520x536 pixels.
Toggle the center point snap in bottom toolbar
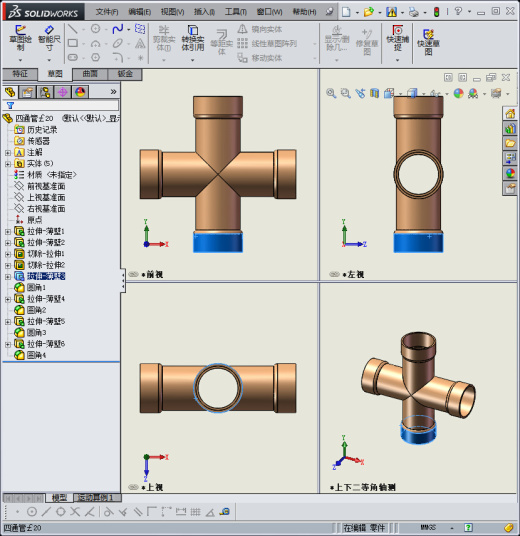pos(32,511)
